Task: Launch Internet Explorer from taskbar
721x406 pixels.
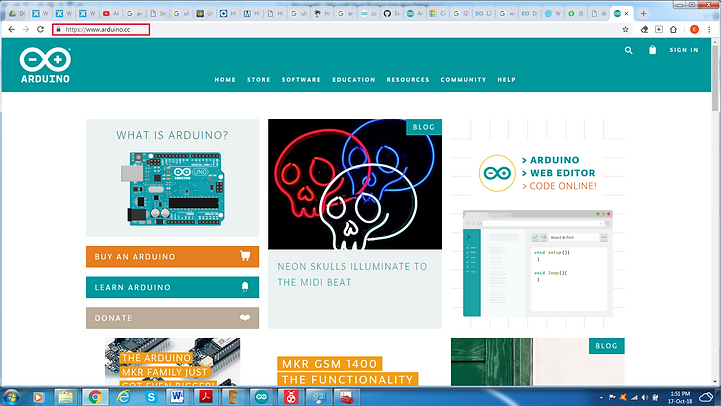Action: (123, 397)
